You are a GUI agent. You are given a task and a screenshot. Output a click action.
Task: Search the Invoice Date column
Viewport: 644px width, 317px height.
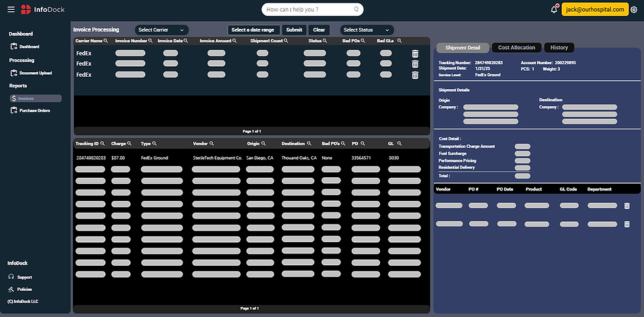[x=185, y=41]
